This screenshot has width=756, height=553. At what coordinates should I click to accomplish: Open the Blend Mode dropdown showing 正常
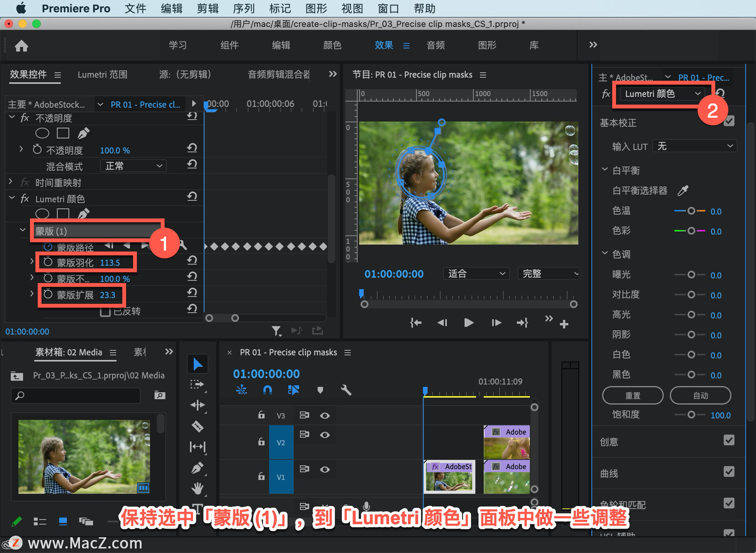[x=133, y=166]
